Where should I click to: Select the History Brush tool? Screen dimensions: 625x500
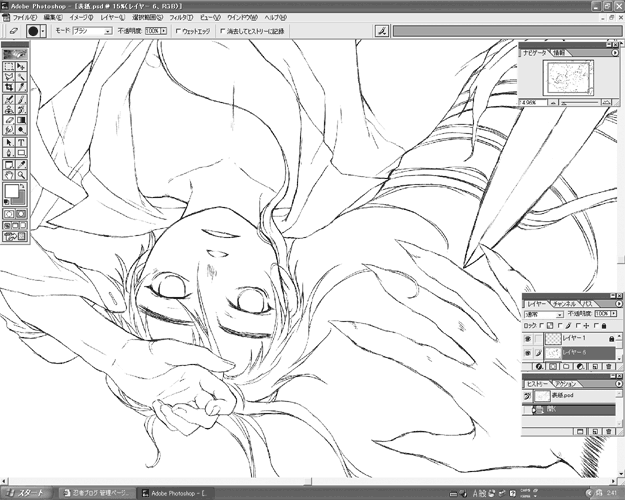tap(21, 110)
